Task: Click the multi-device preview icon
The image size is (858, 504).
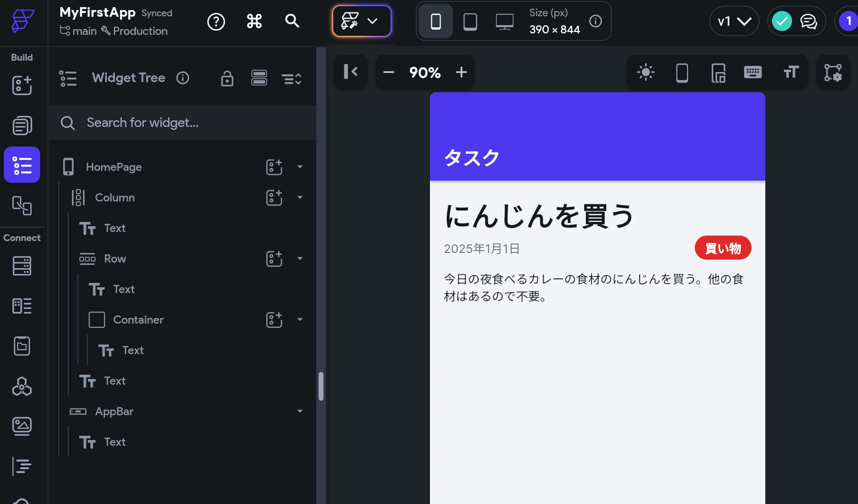Action: point(718,73)
